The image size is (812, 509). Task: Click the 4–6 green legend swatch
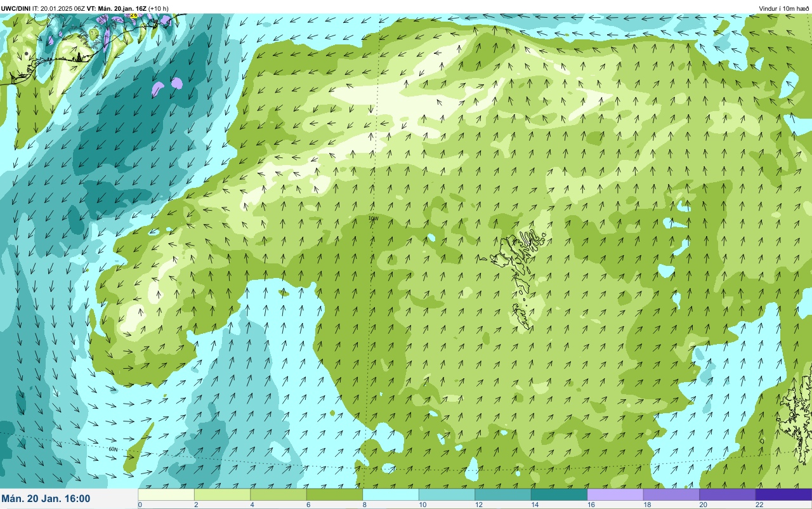(x=278, y=494)
